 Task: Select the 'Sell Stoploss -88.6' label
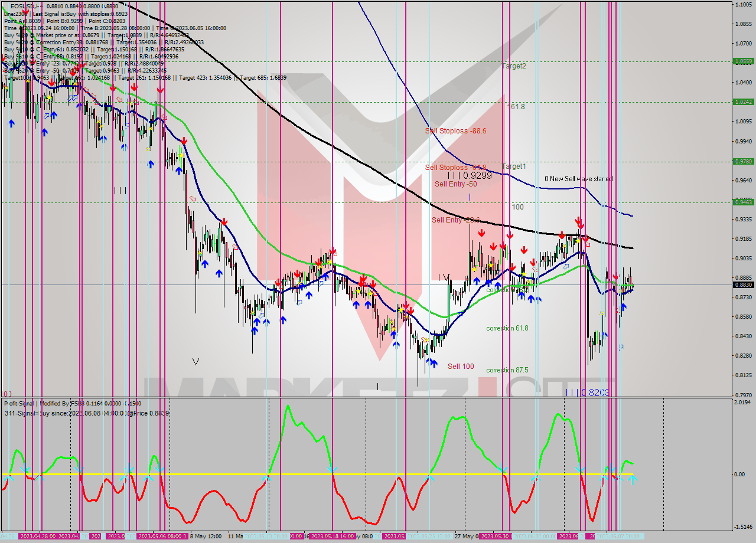pos(455,131)
